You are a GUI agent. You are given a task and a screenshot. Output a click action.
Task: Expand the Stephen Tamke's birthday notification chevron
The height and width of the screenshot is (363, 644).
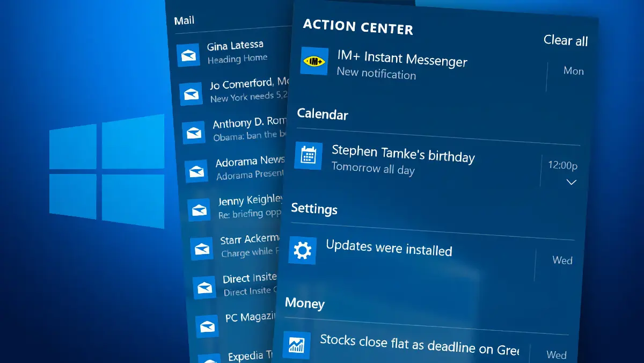(x=572, y=182)
